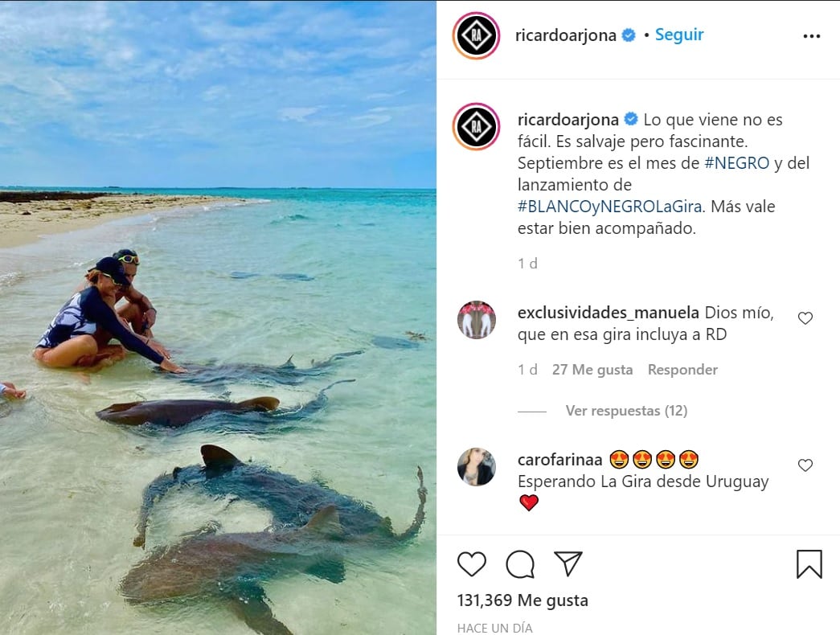Like carofarinaa's comment

[805, 465]
